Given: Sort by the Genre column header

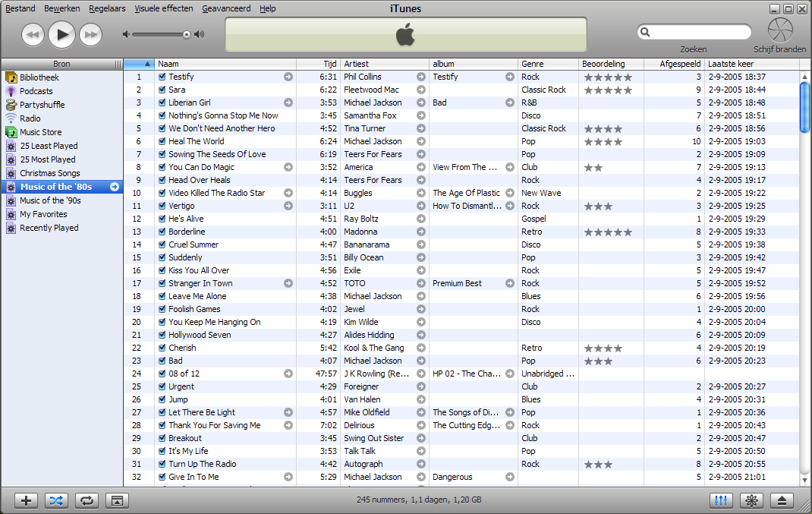Looking at the screenshot, I should coord(548,64).
